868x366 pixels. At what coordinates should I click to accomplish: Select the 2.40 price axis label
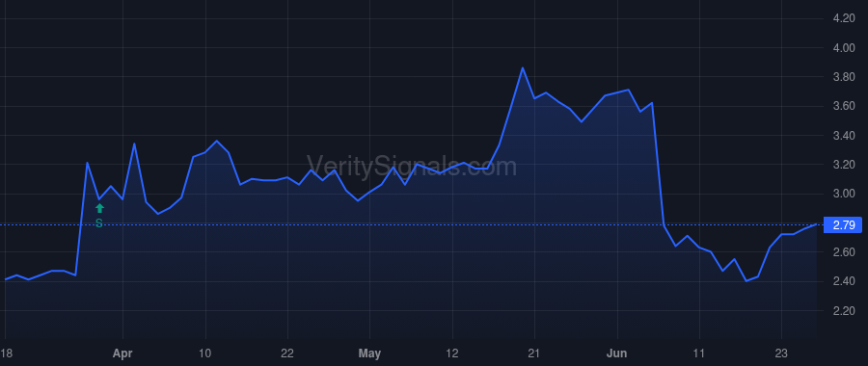click(x=844, y=281)
